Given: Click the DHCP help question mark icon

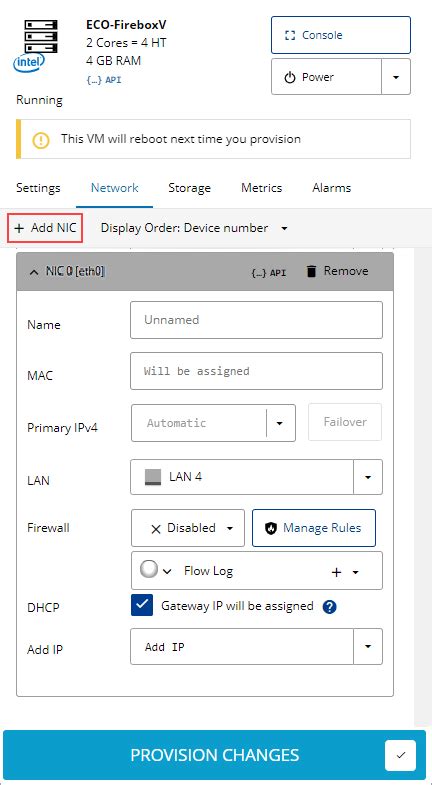Looking at the screenshot, I should pos(329,607).
